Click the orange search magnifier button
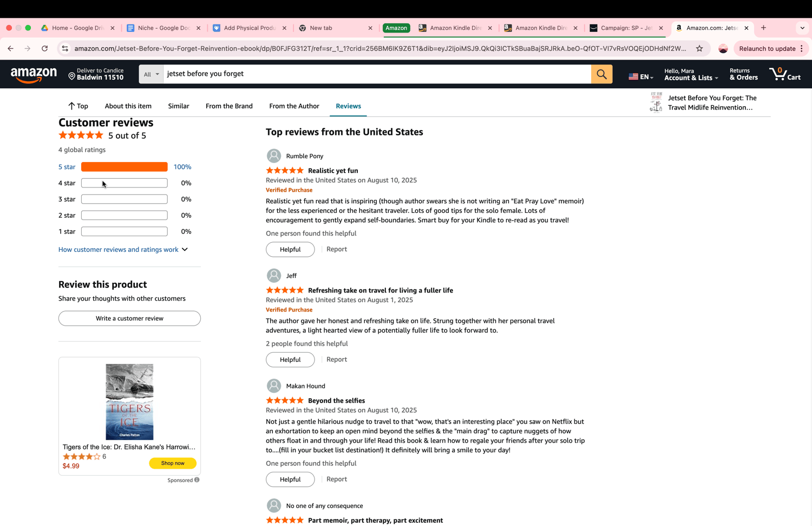The image size is (812, 526). (x=601, y=74)
